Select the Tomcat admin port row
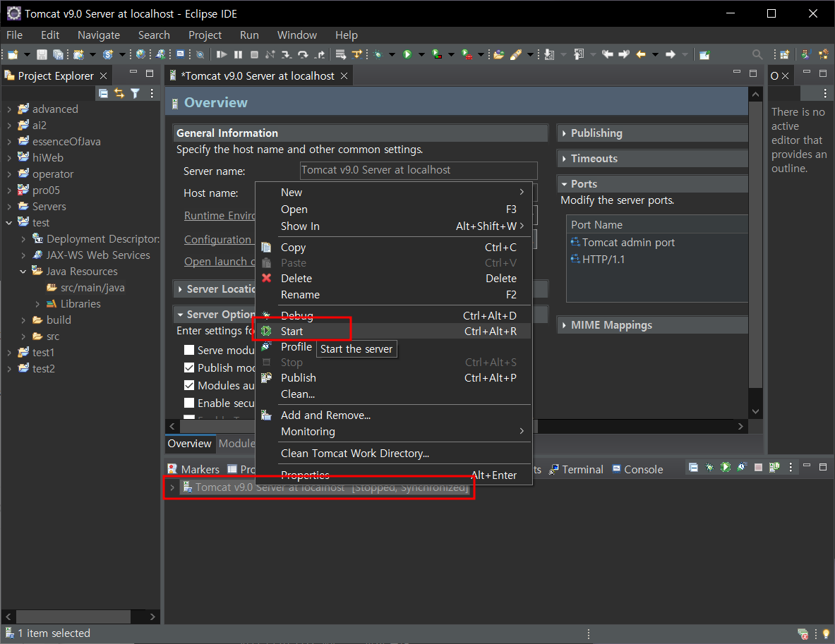 [657, 242]
